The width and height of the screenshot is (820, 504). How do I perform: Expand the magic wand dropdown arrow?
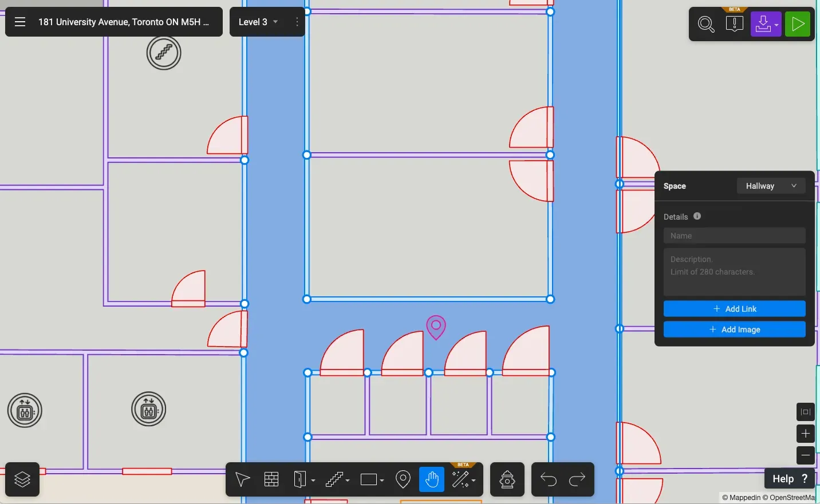tap(474, 481)
